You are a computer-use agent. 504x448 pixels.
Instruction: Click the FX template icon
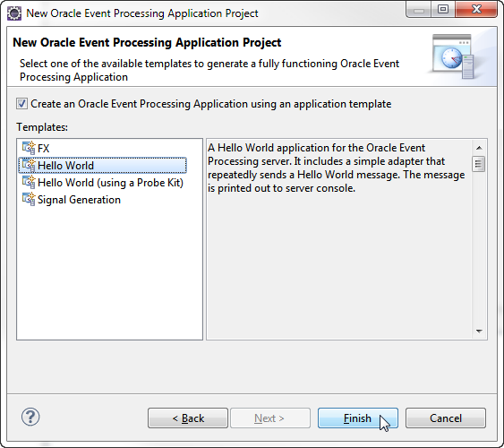click(x=29, y=148)
